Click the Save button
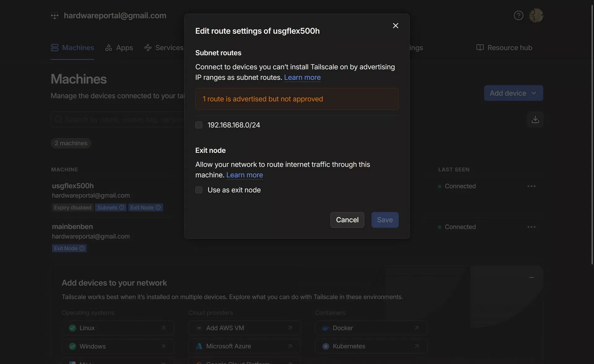The image size is (594, 364). pos(385,220)
